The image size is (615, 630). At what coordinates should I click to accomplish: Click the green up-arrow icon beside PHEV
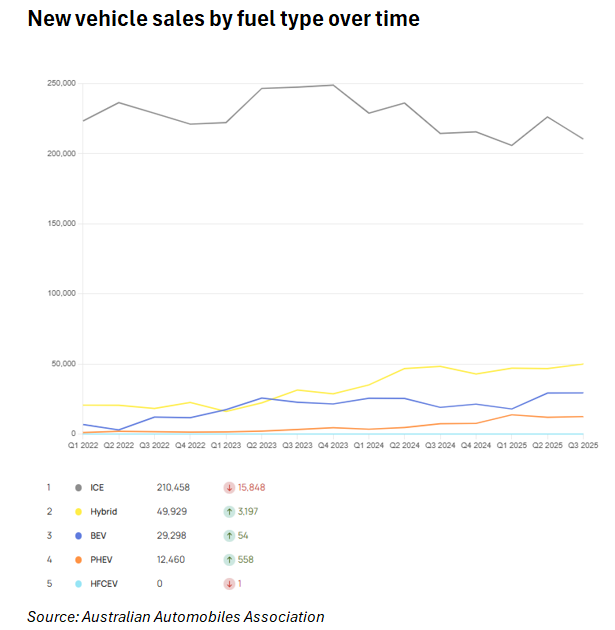(229, 559)
